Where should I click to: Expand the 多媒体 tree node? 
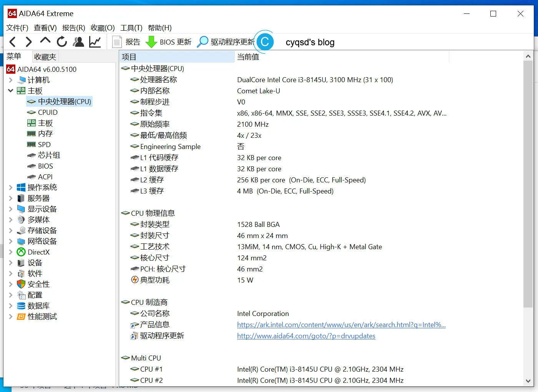coord(10,220)
